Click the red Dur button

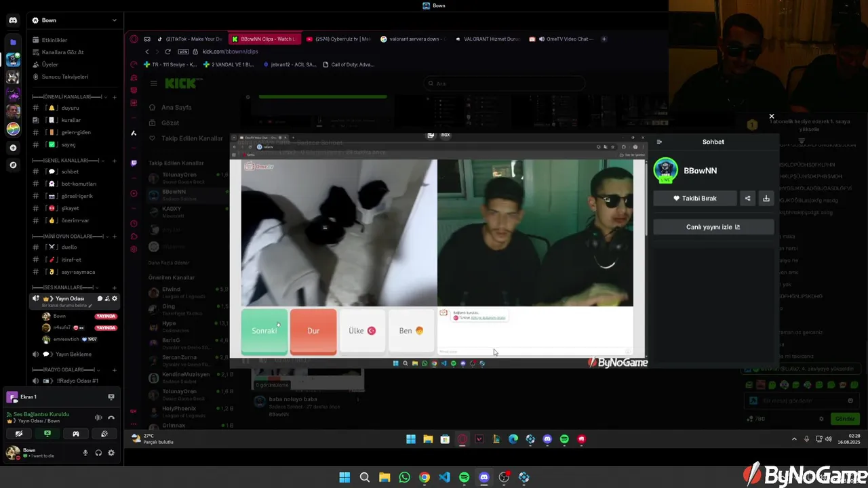313,331
